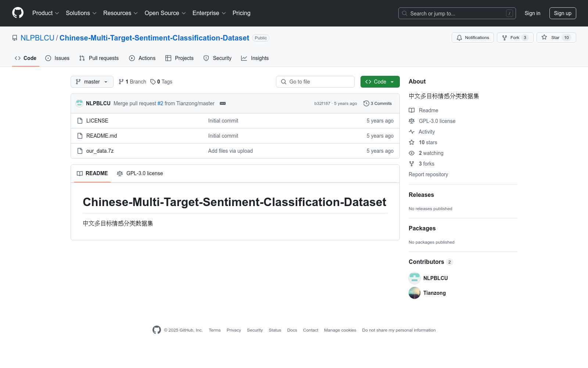The image size is (588, 368).
Task: Open the README.md file
Action: click(x=102, y=136)
